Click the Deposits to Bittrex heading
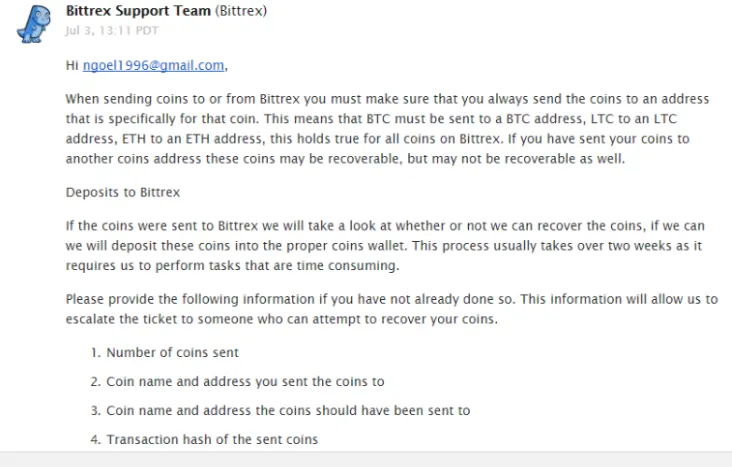The width and height of the screenshot is (732, 467). point(123,192)
